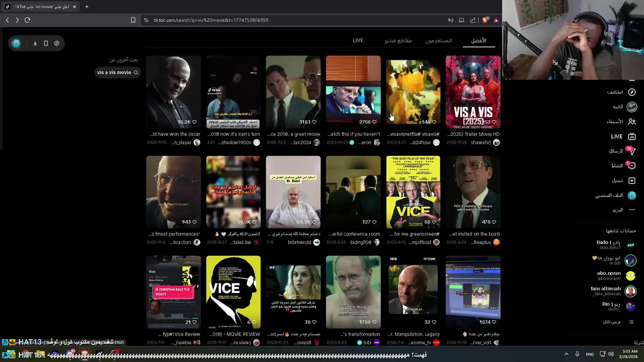644x362 pixels.
Task: Click عرض الكل (See all) under followed accounts
Action: (618, 322)
